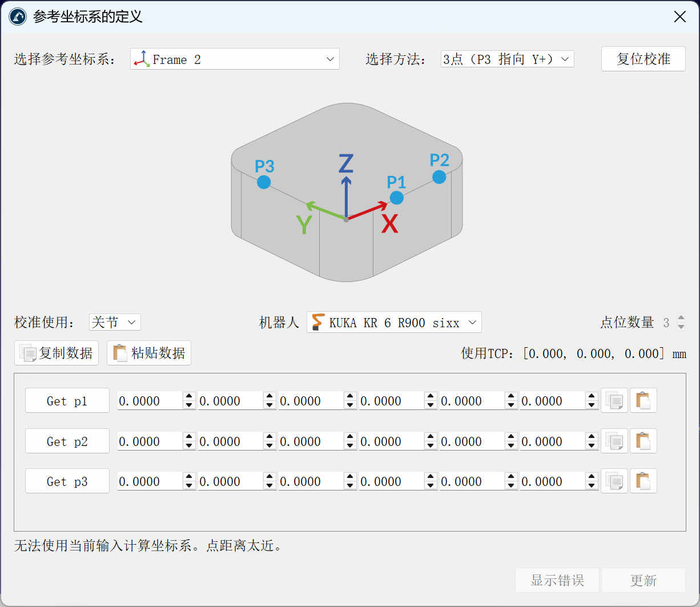Screen dimensions: 700x607
Task: Click the 粘贴数据 paste data button
Action: pos(149,353)
